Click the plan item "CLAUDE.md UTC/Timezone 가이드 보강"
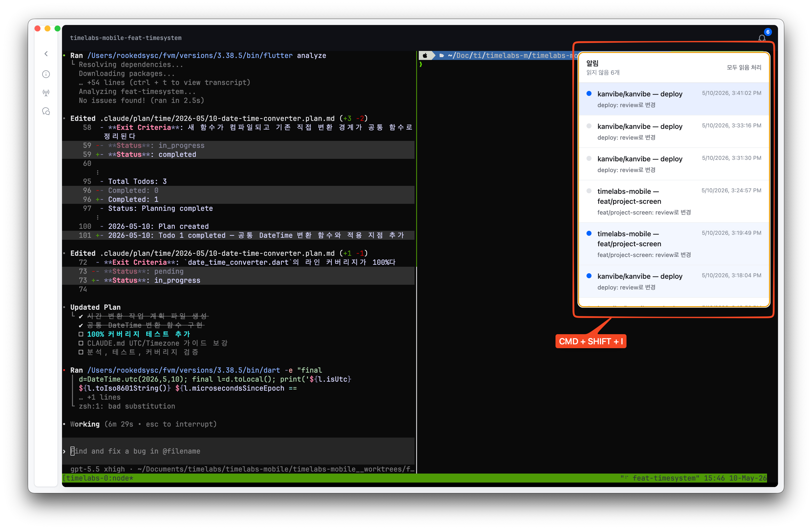Screen dimensions: 812x530 pos(157,343)
